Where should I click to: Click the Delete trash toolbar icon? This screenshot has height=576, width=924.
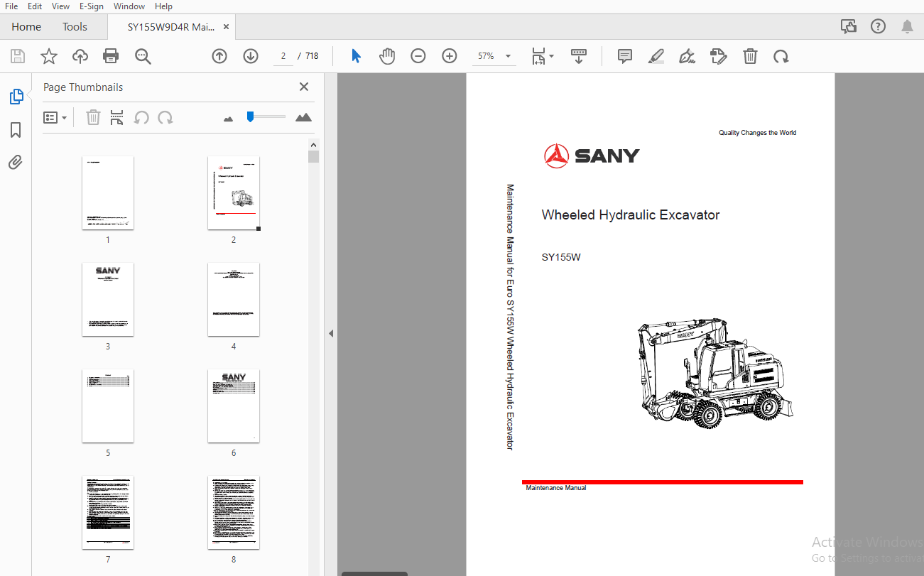(x=750, y=56)
